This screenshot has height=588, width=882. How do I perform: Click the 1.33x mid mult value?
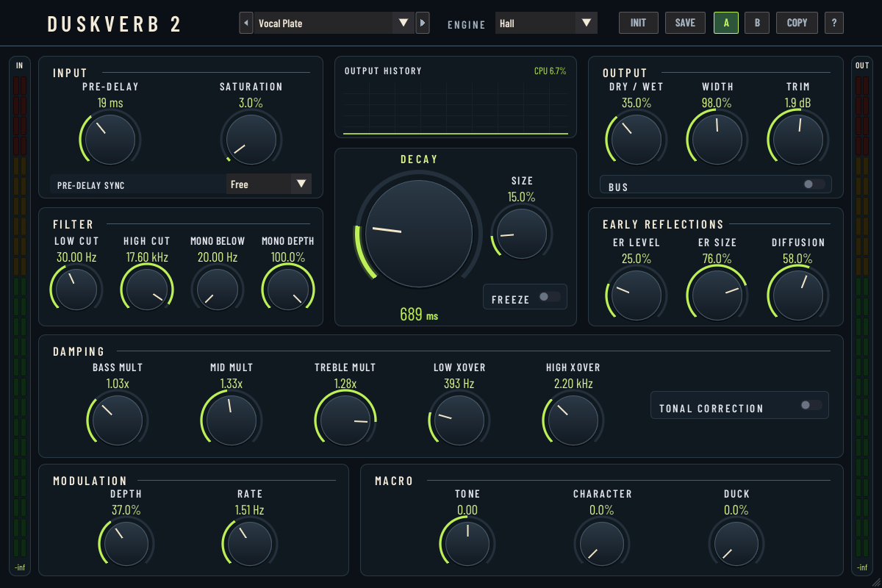coord(232,384)
